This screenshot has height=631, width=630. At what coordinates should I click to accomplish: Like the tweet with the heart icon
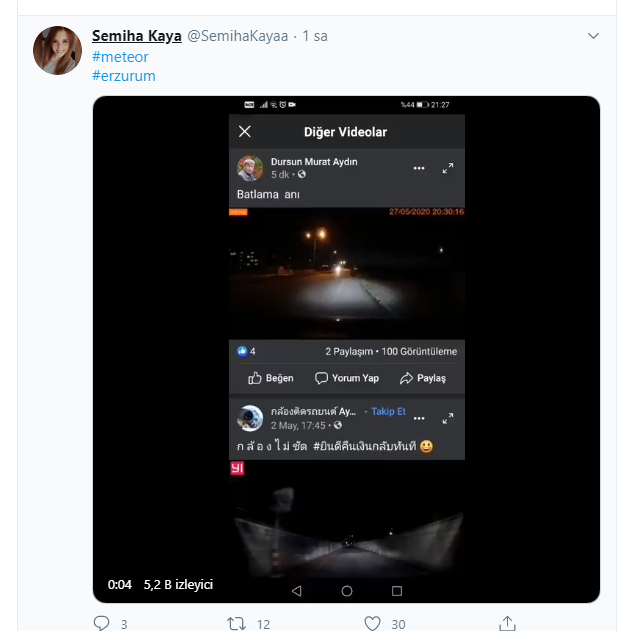(372, 623)
